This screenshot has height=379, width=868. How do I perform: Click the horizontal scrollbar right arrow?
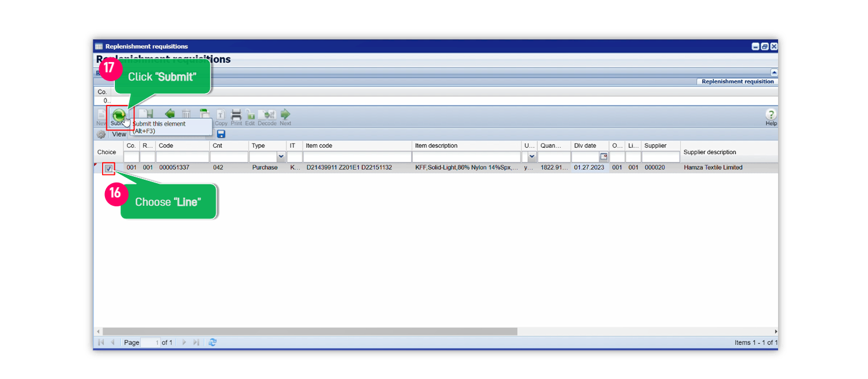pos(775,331)
